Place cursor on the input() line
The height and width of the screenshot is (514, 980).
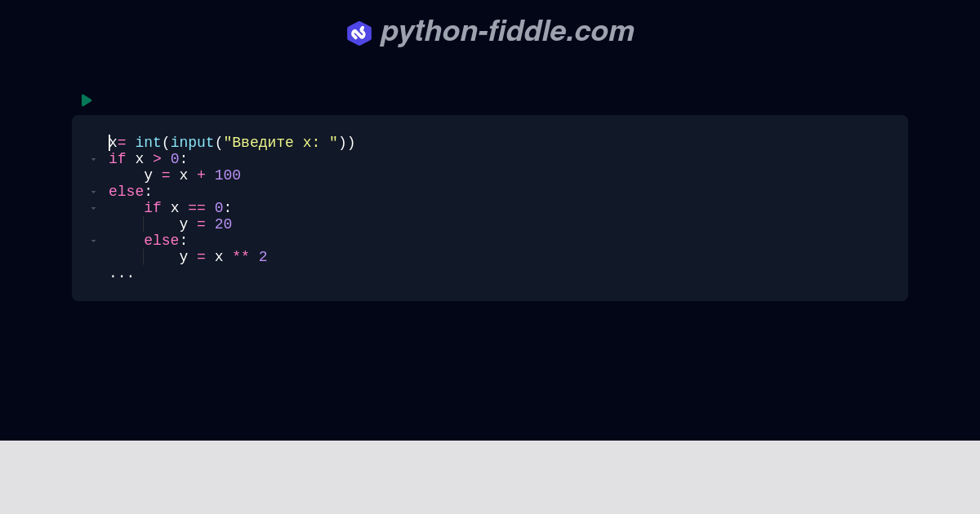233,142
